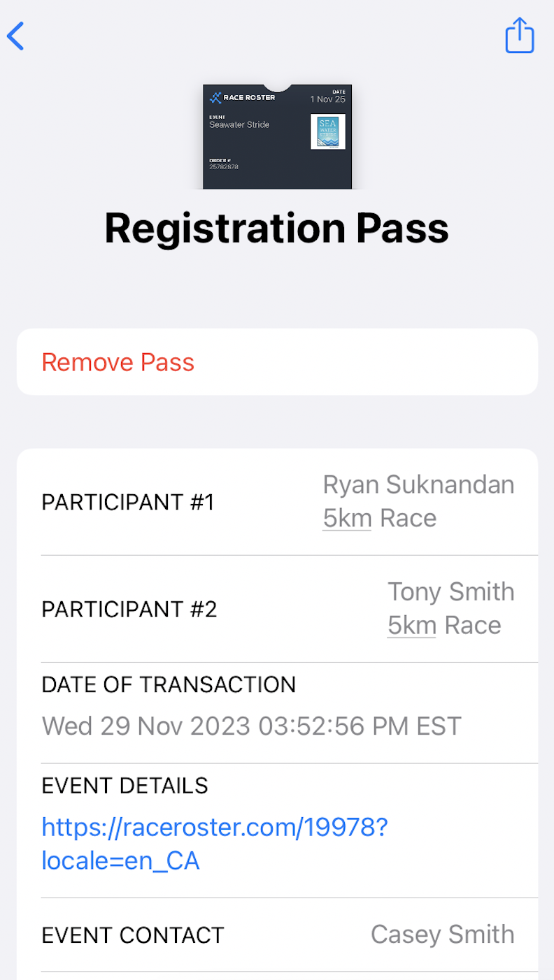The width and height of the screenshot is (554, 980).
Task: Tap the Sea Water Stride event logo
Action: (x=327, y=131)
